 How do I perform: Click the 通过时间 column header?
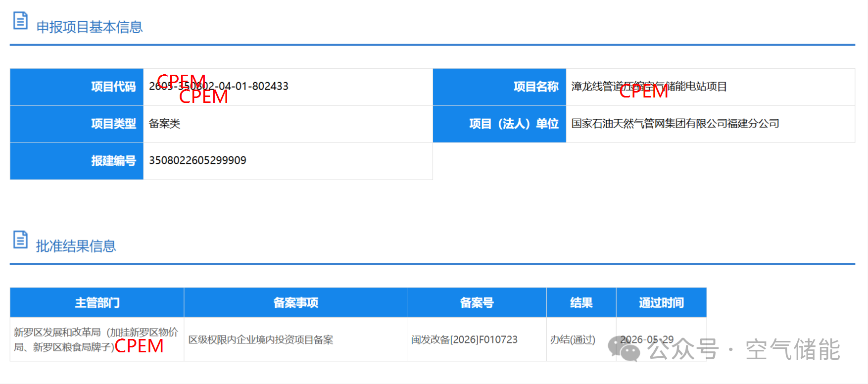click(661, 302)
